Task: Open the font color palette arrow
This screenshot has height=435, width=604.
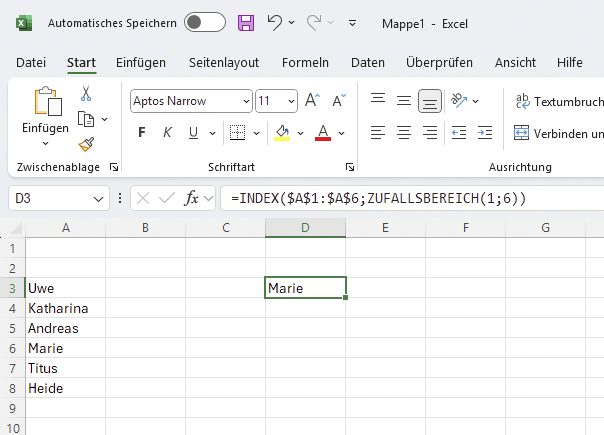Action: (x=341, y=133)
